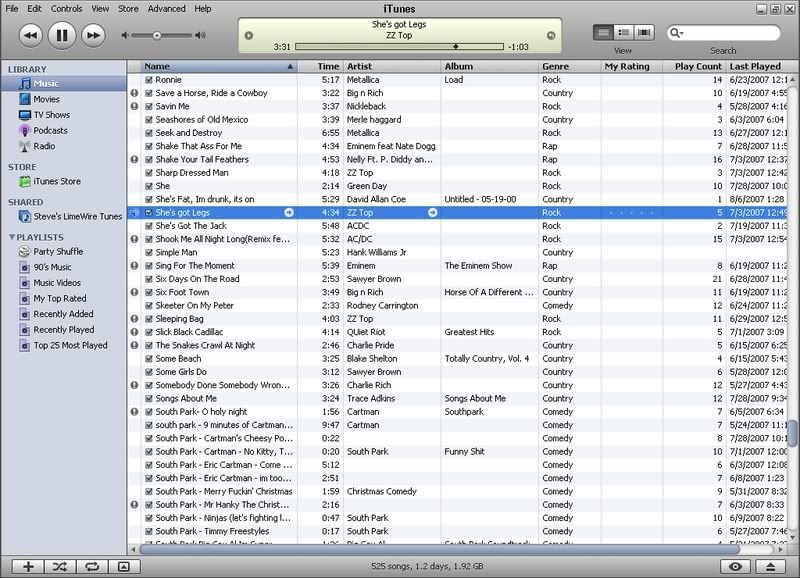
Task: Uncheck Sharp Dressed Man checkbox
Action: (x=149, y=172)
